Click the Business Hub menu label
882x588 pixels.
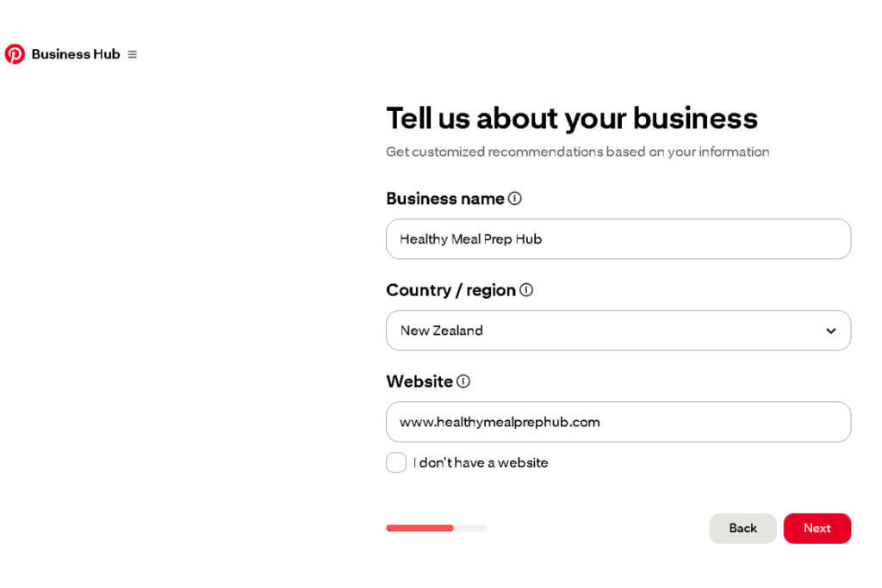tap(75, 53)
